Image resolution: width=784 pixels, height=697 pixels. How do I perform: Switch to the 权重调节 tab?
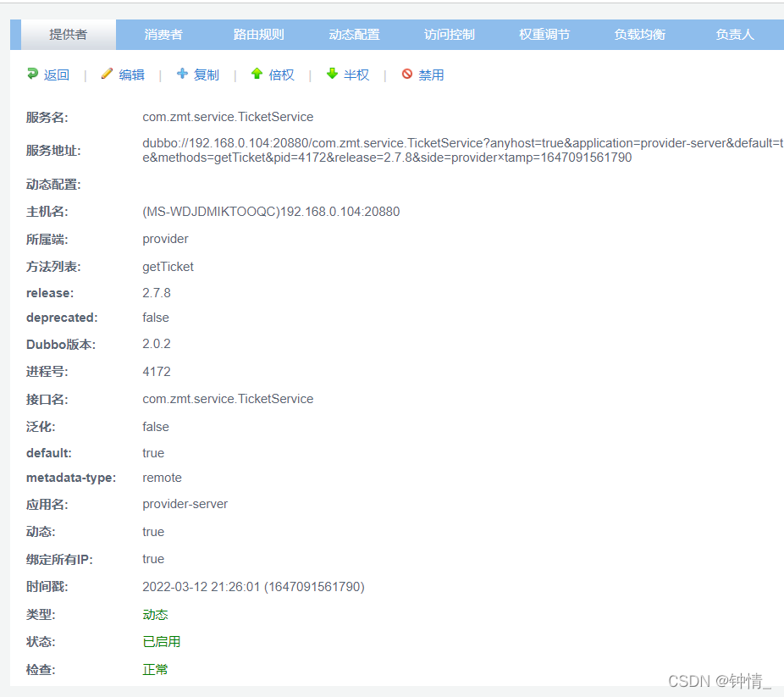point(544,35)
